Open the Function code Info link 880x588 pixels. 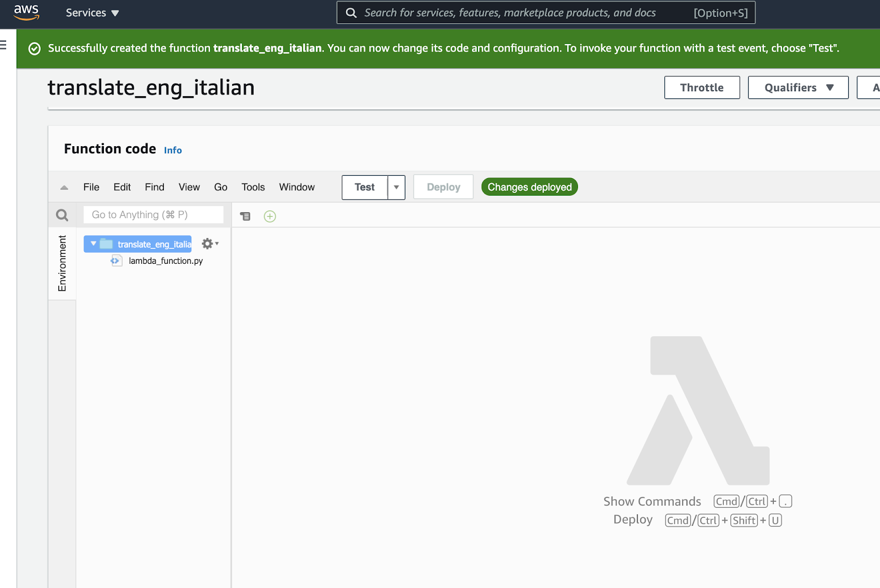coord(173,151)
